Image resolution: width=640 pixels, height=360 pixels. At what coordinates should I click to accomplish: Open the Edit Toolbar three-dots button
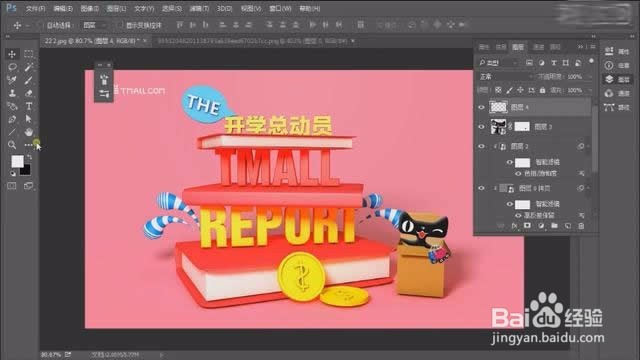click(x=28, y=145)
